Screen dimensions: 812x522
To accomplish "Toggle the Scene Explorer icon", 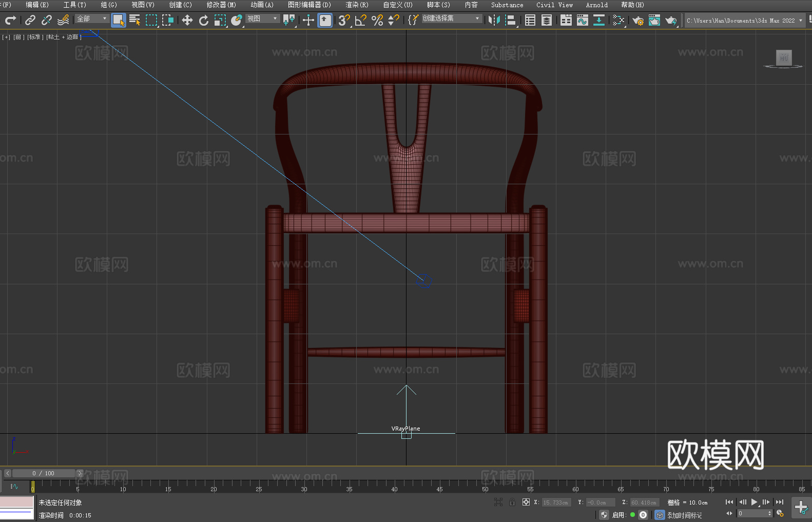I will tap(530, 20).
